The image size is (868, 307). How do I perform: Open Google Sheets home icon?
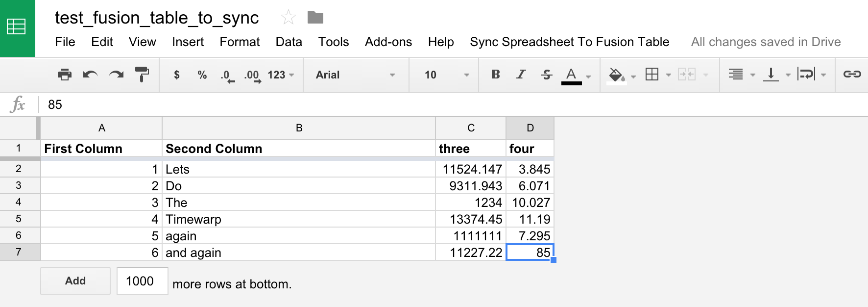pos(17,28)
